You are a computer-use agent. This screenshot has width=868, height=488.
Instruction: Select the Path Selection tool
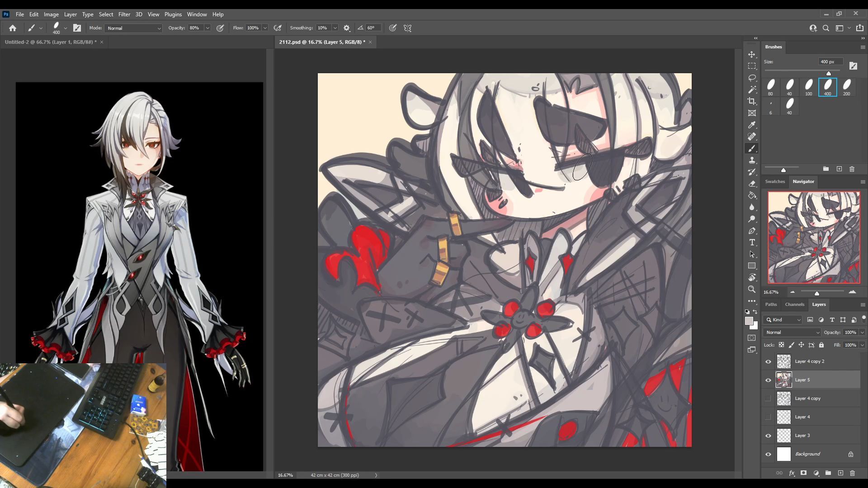pyautogui.click(x=752, y=254)
